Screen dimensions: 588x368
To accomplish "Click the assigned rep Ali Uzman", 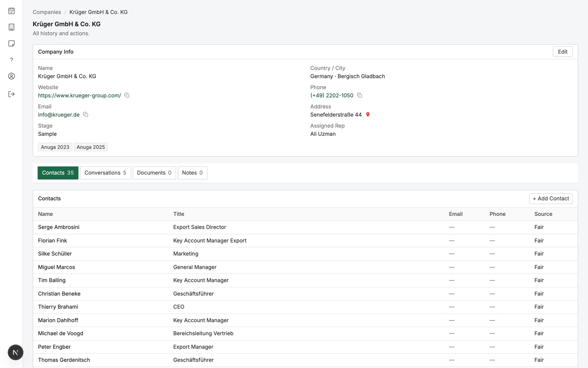I will click(x=323, y=134).
